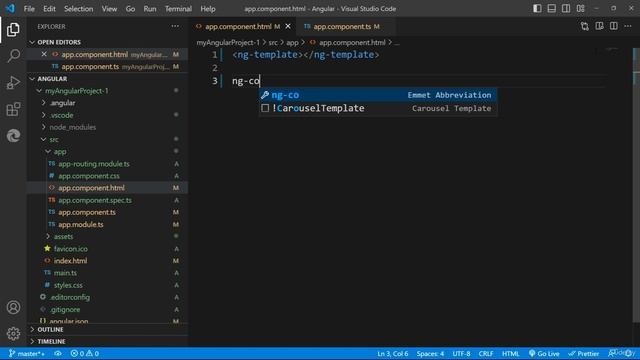The height and width of the screenshot is (360, 640).
Task: Close app.component.html in Open Editors
Action: [44, 54]
